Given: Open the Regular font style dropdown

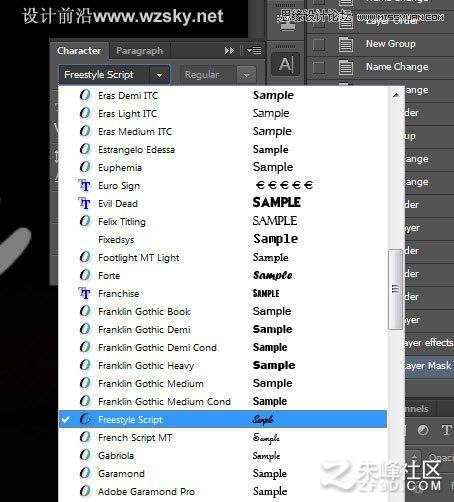Looking at the screenshot, I should point(246,75).
